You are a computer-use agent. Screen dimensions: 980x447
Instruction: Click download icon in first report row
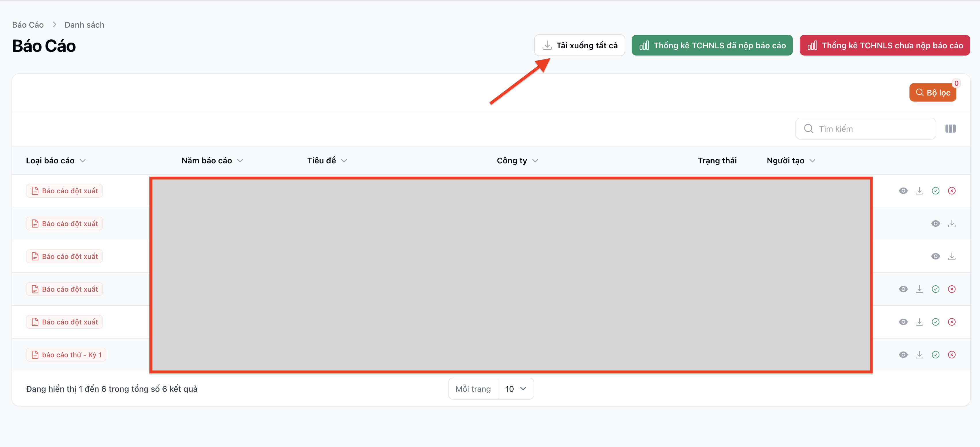click(919, 191)
